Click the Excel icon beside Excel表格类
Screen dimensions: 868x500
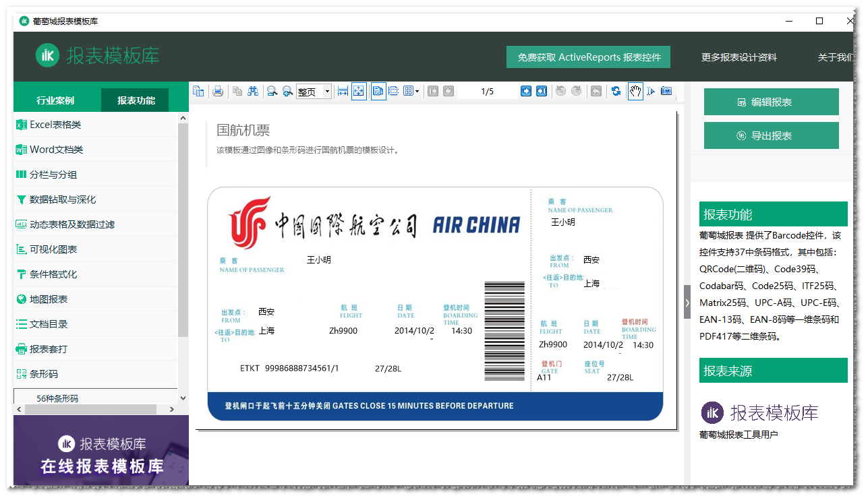coord(22,125)
